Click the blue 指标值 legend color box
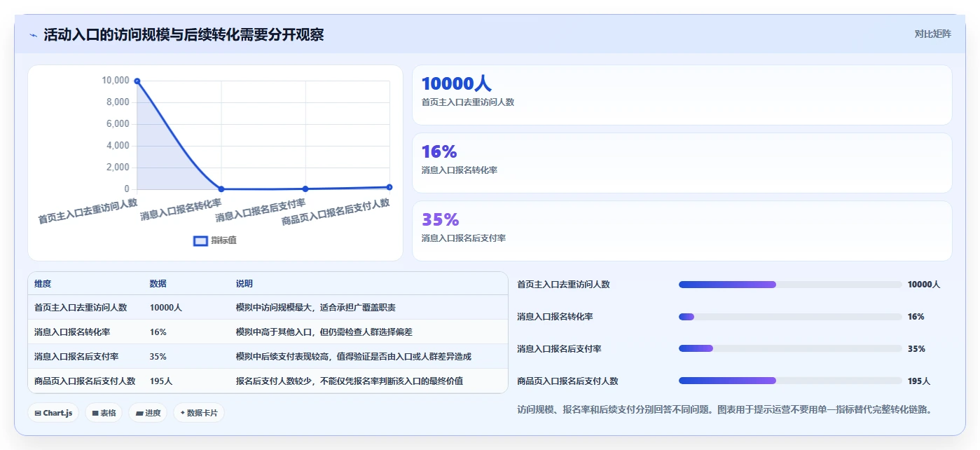 pos(200,240)
